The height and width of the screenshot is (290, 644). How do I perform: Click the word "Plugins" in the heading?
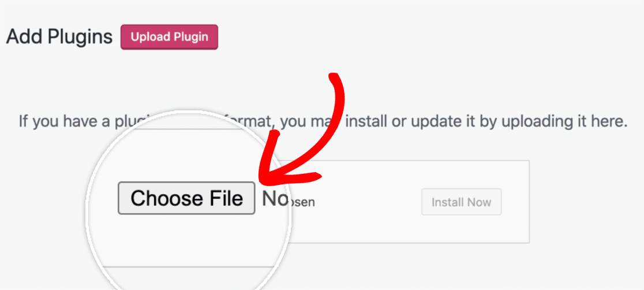80,37
